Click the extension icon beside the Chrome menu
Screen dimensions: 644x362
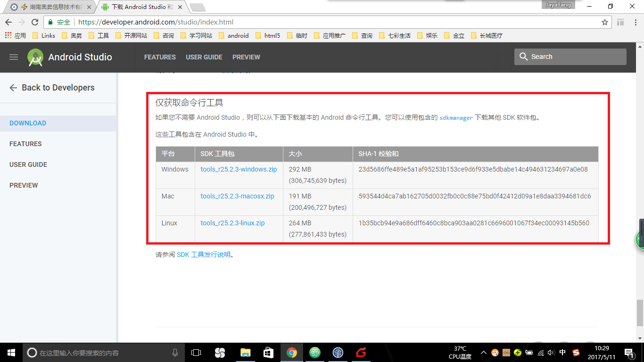click(620, 22)
